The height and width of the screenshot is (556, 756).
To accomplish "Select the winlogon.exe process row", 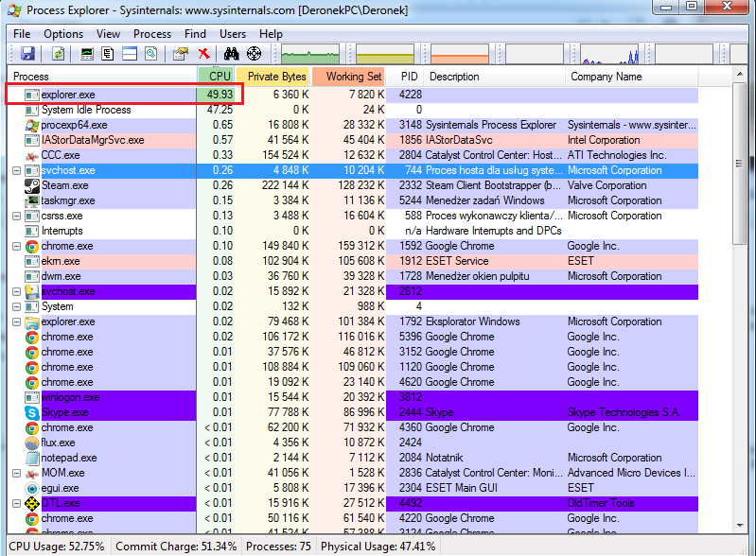I will pos(352,397).
